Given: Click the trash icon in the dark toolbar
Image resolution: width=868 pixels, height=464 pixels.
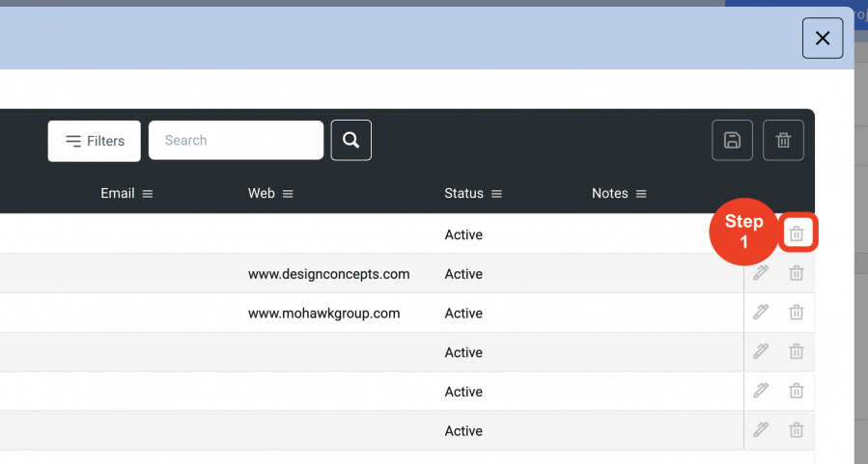Looking at the screenshot, I should 783,141.
